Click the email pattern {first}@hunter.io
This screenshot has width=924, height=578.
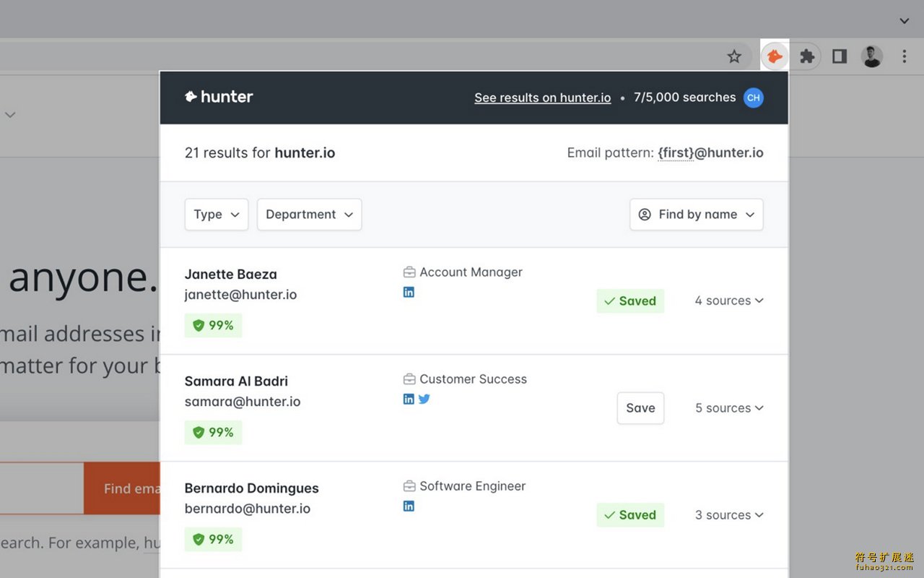pyautogui.click(x=710, y=153)
